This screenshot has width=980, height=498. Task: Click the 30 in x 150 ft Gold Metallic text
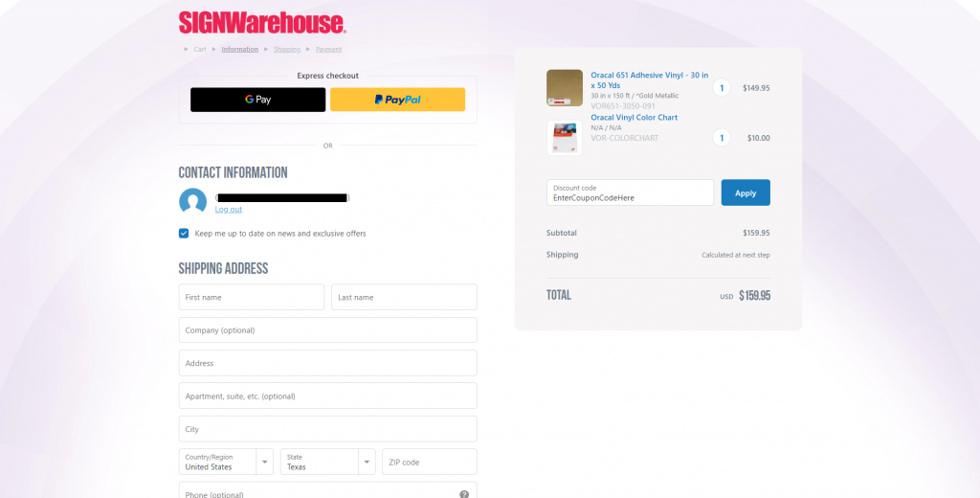coord(635,96)
